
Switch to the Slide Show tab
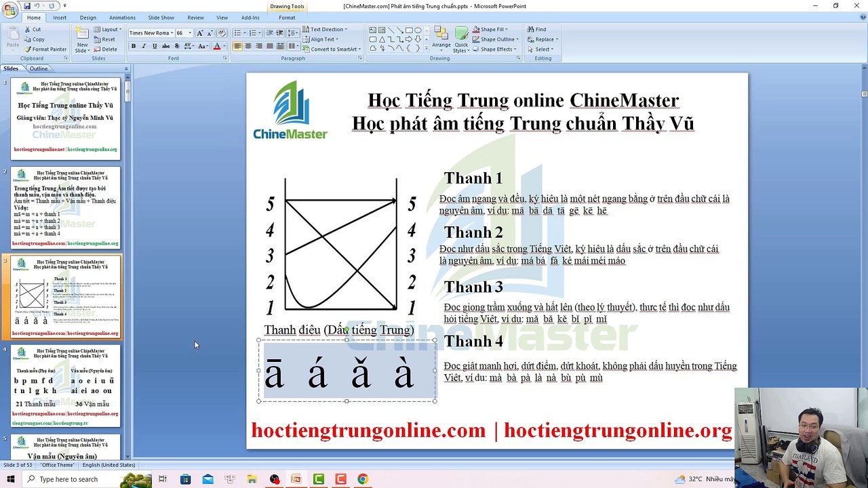pyautogui.click(x=161, y=18)
